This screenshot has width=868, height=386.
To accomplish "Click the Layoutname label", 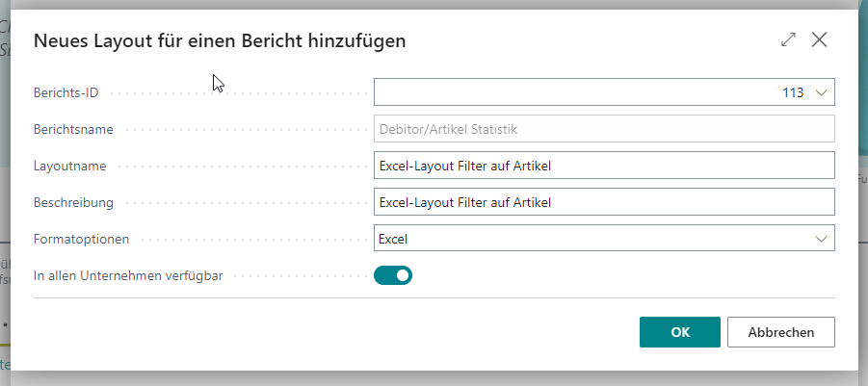I will (x=69, y=166).
